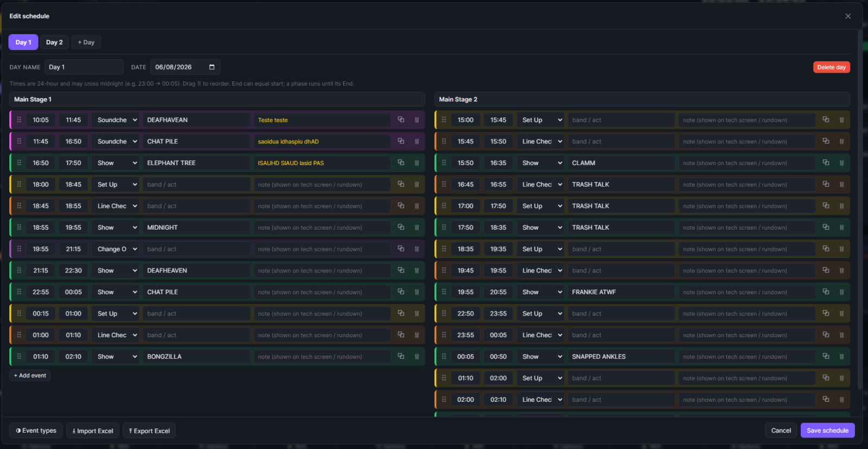Click the 'ISAUHD SIAUD lasid PAS' note field
The width and height of the screenshot is (868, 449).
322,163
